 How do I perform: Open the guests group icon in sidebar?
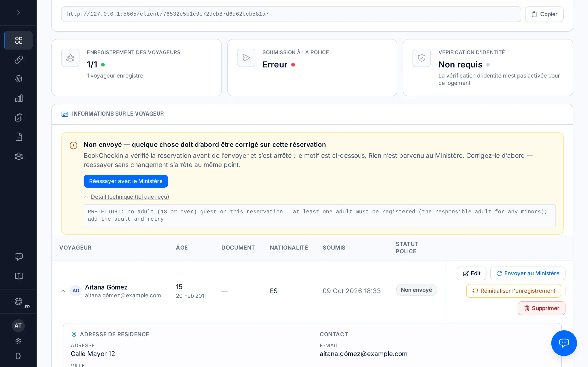tap(18, 156)
